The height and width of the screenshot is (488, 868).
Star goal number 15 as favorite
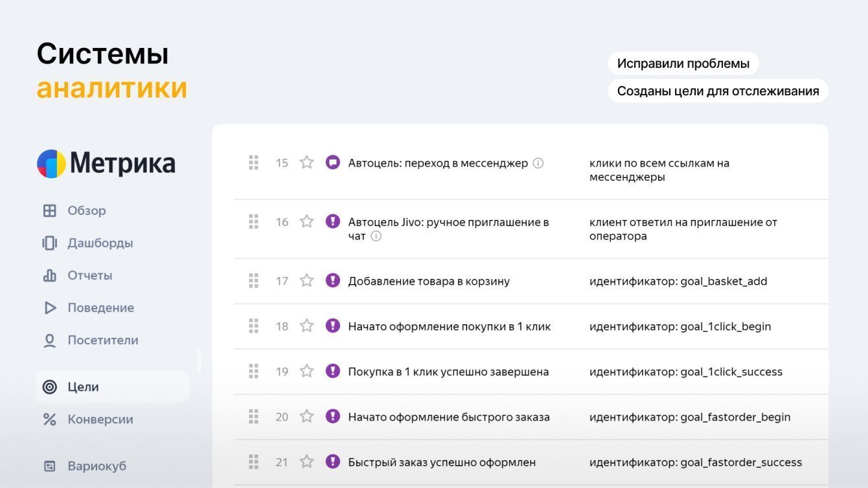coord(307,162)
